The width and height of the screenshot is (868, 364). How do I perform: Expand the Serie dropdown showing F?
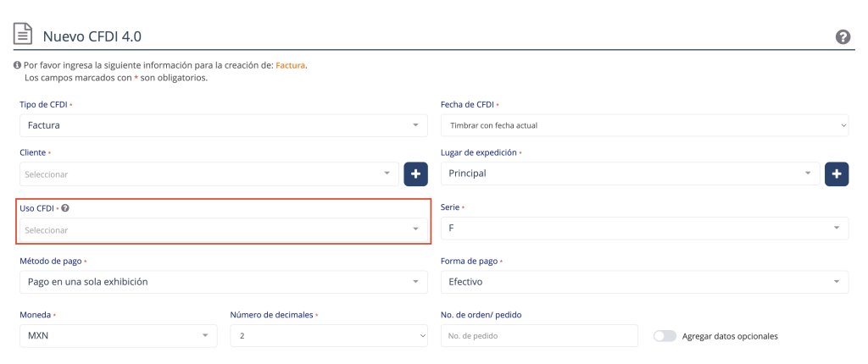645,228
